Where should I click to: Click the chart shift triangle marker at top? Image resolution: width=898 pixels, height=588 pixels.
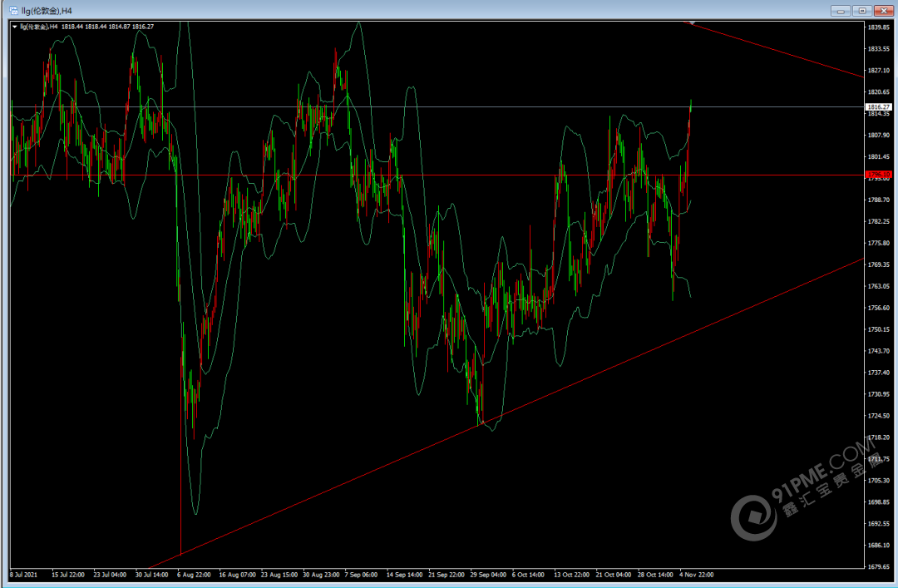point(691,22)
